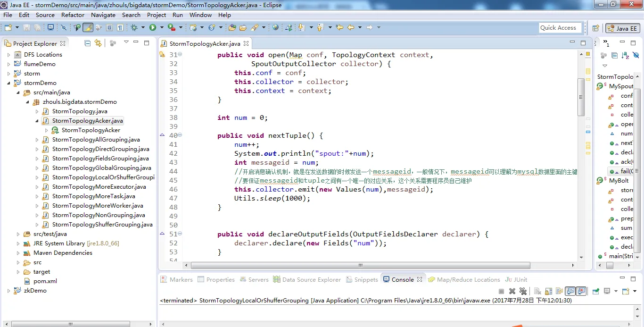Click the New file toolbar icon
This screenshot has width=644, height=327.
[8, 28]
